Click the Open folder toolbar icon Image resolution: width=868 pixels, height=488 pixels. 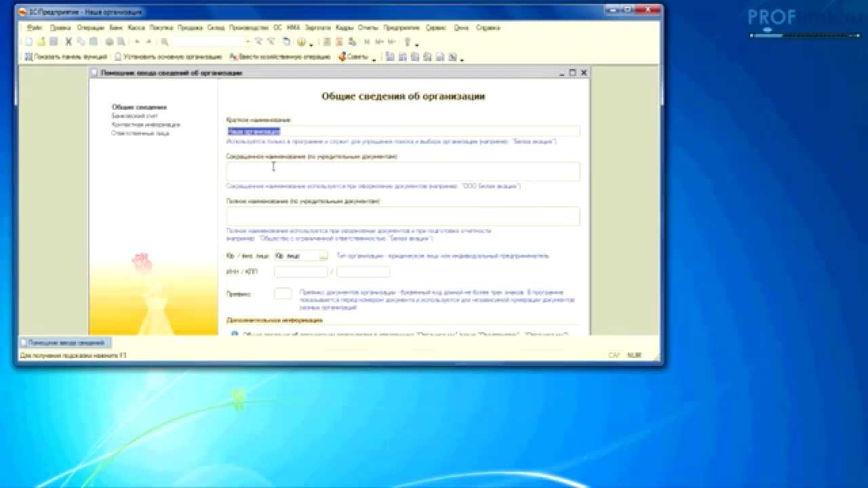pyautogui.click(x=41, y=41)
